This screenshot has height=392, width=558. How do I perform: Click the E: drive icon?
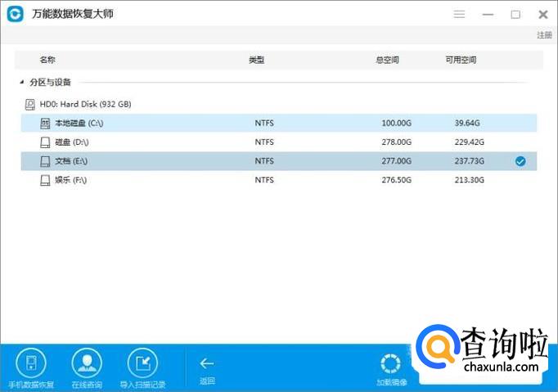(45, 161)
